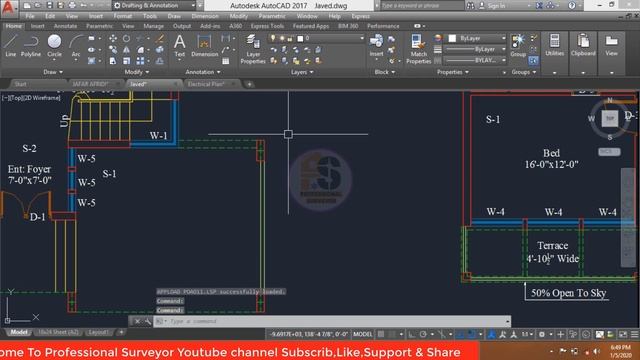Select the Copy tool in Modify panel
This screenshot has height=360, width=640.
(x=113, y=50)
